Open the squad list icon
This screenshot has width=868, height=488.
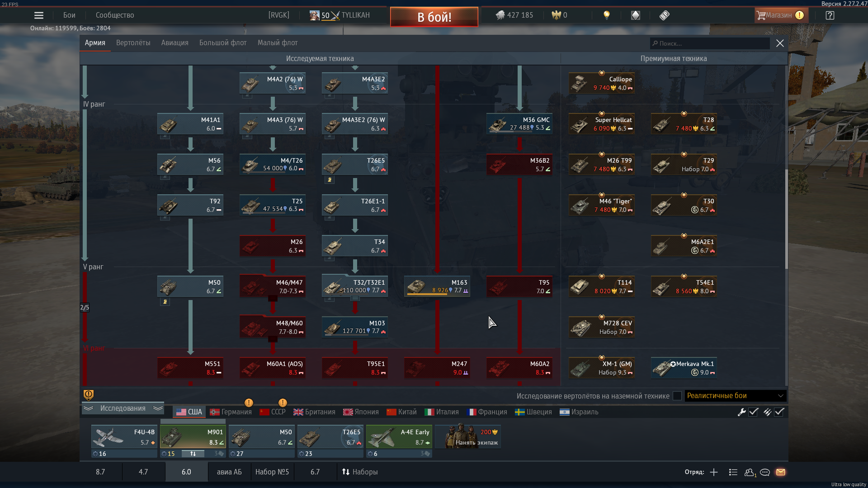click(733, 472)
